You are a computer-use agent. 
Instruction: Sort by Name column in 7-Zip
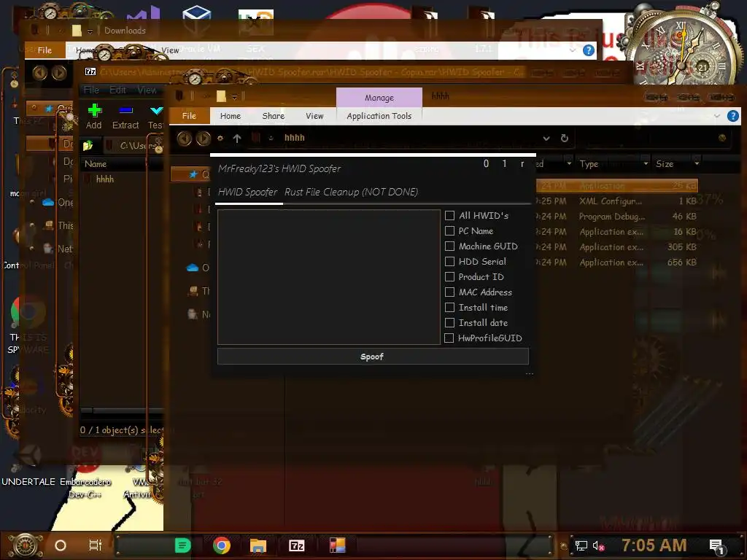click(x=96, y=164)
